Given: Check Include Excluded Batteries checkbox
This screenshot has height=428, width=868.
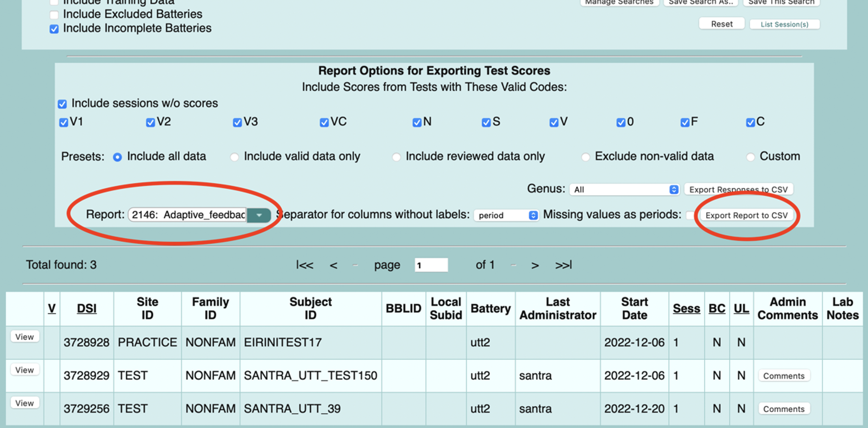Looking at the screenshot, I should pos(54,15).
